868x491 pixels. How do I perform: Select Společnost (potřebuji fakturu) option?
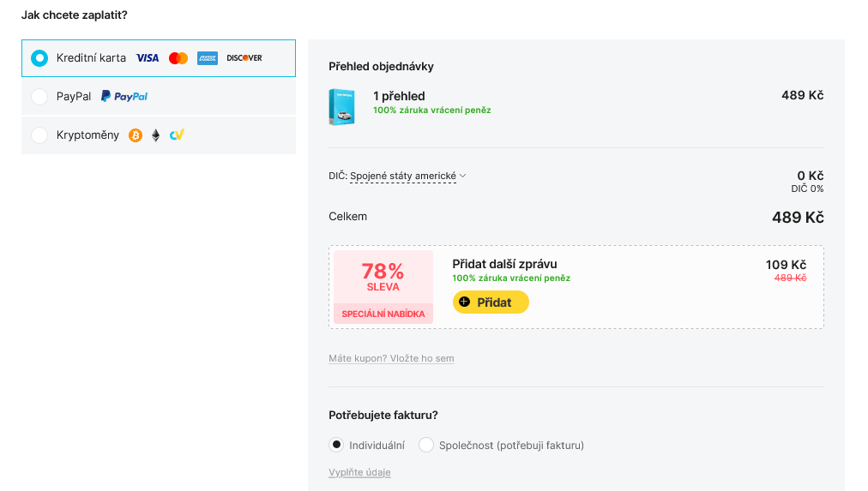[x=425, y=445]
